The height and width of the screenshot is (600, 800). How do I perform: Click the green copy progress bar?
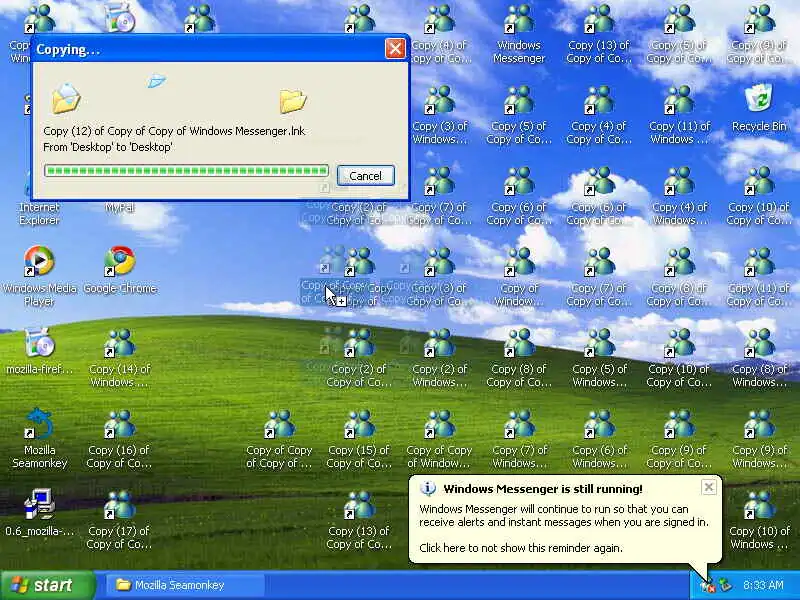coord(186,170)
